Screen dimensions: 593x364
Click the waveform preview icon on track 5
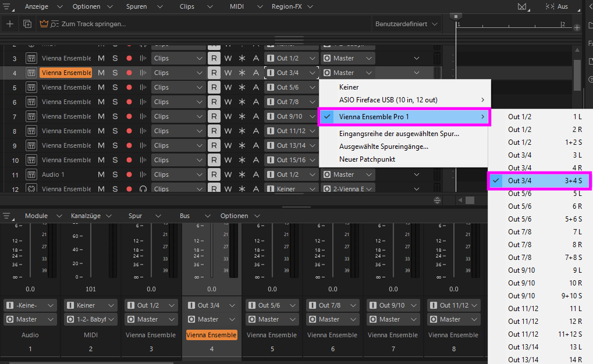(x=143, y=87)
